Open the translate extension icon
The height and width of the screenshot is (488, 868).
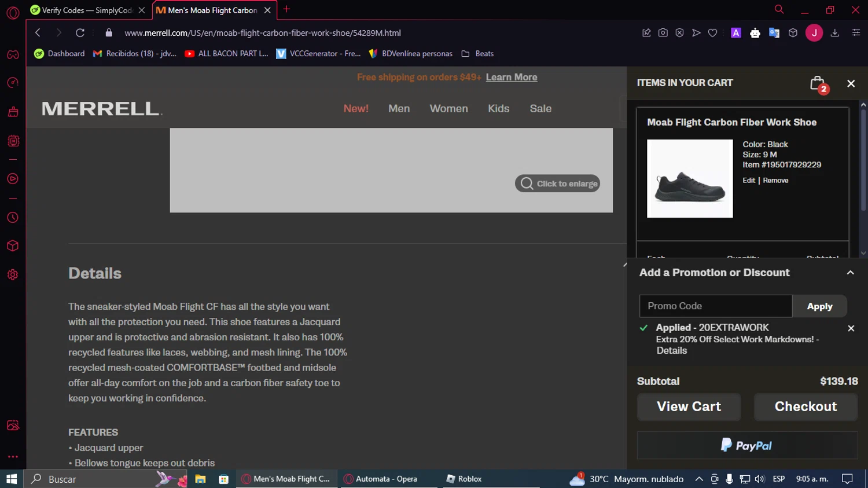(774, 33)
